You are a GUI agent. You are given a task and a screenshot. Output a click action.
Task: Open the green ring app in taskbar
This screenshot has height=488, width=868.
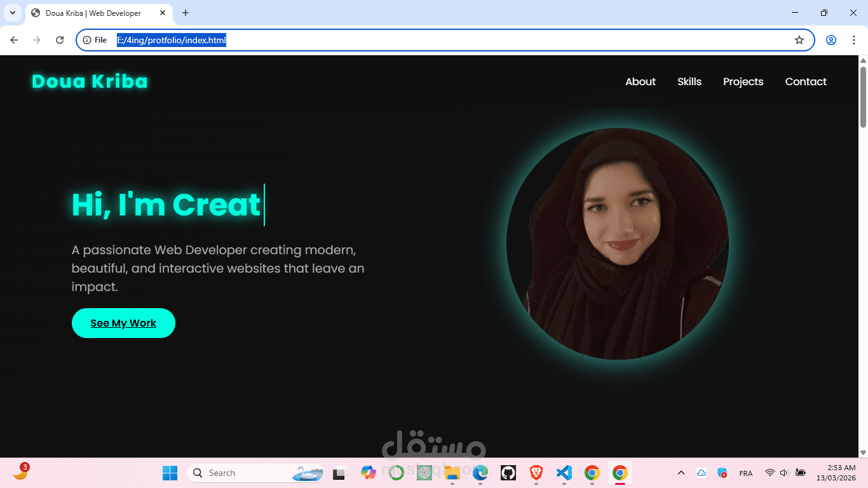pos(397,473)
